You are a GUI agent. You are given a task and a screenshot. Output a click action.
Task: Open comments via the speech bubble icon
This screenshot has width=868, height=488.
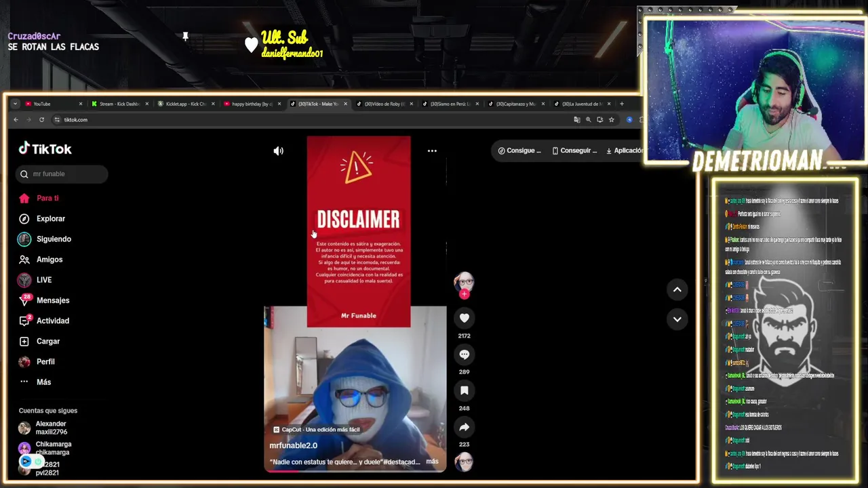pos(464,354)
